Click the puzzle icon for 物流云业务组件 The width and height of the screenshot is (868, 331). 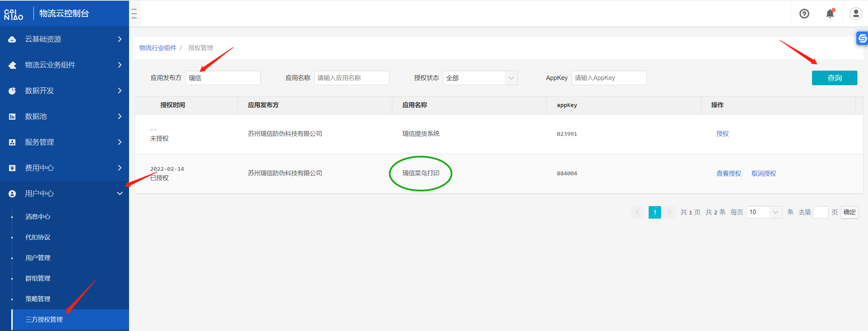click(12, 65)
